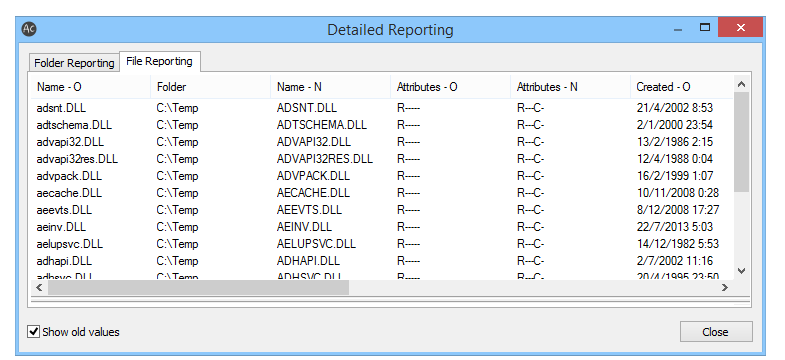Click created date 2/7/2002 11:16
The image size is (785, 360).
(x=674, y=261)
